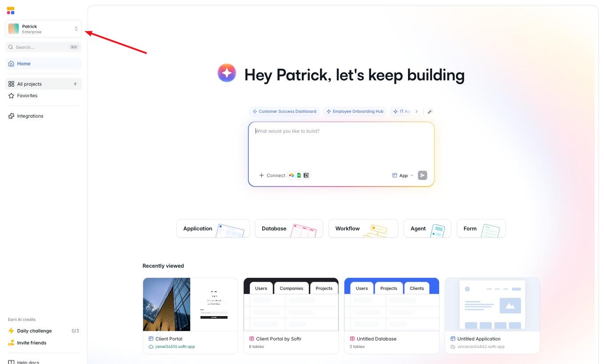Open Favorites in the sidebar
The width and height of the screenshot is (604, 364).
tap(44, 95)
